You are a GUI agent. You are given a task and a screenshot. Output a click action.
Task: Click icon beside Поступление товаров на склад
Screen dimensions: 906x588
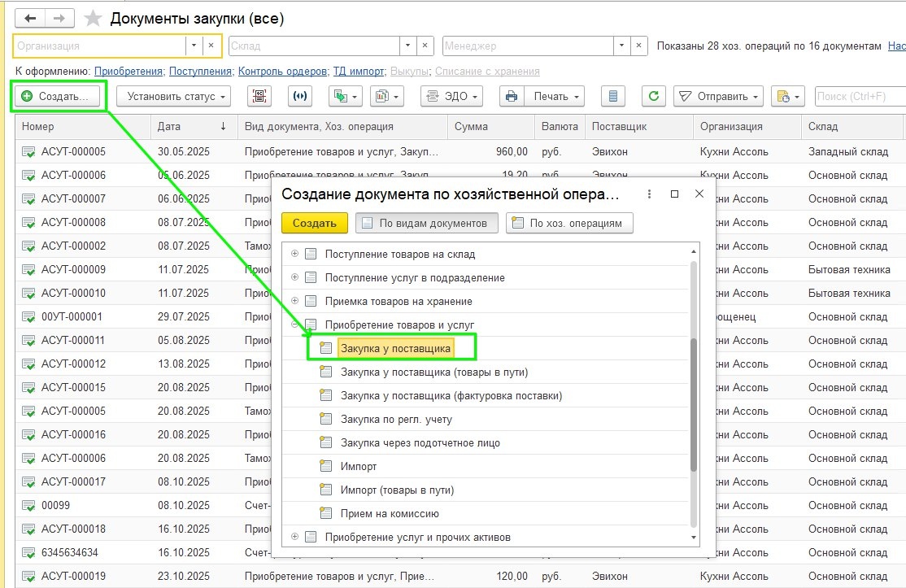point(311,254)
